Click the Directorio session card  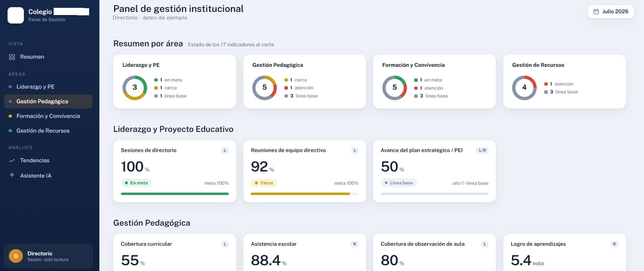(48, 256)
